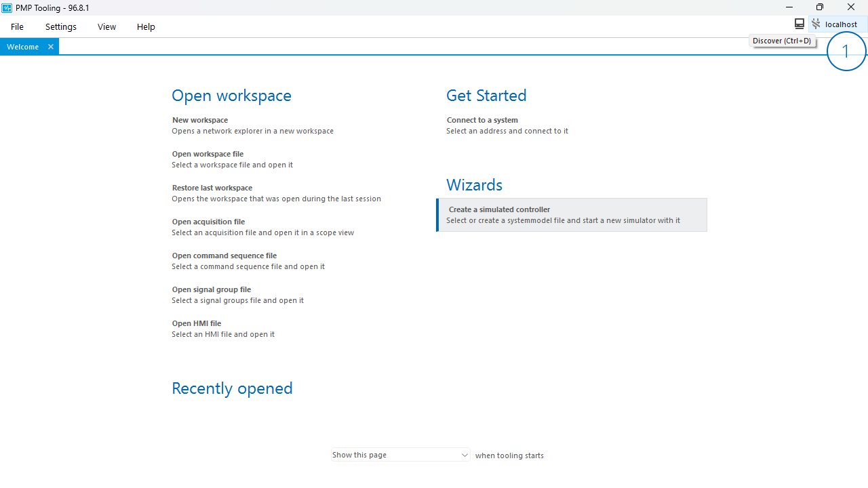This screenshot has width=868, height=488.
Task: Open an acquisition file link
Action: 208,222
